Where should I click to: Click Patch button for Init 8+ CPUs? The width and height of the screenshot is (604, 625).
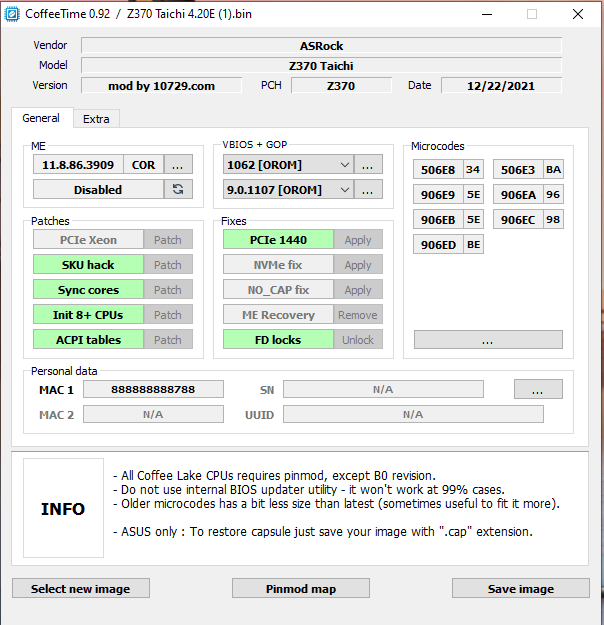pyautogui.click(x=168, y=314)
